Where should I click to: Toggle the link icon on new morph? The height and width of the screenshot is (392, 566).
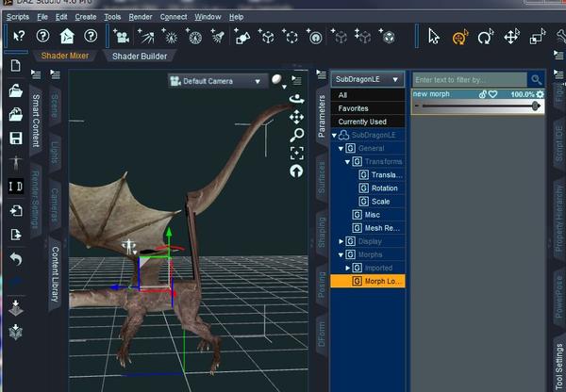[x=482, y=94]
